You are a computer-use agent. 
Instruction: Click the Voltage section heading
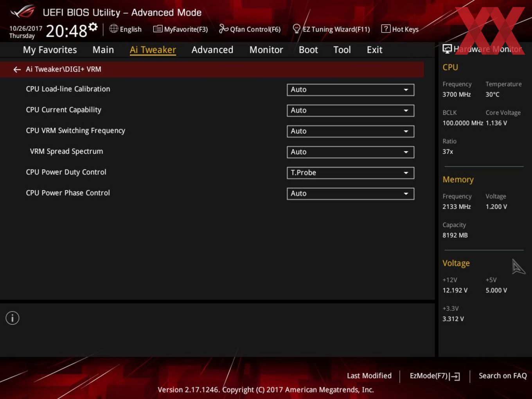tap(456, 263)
